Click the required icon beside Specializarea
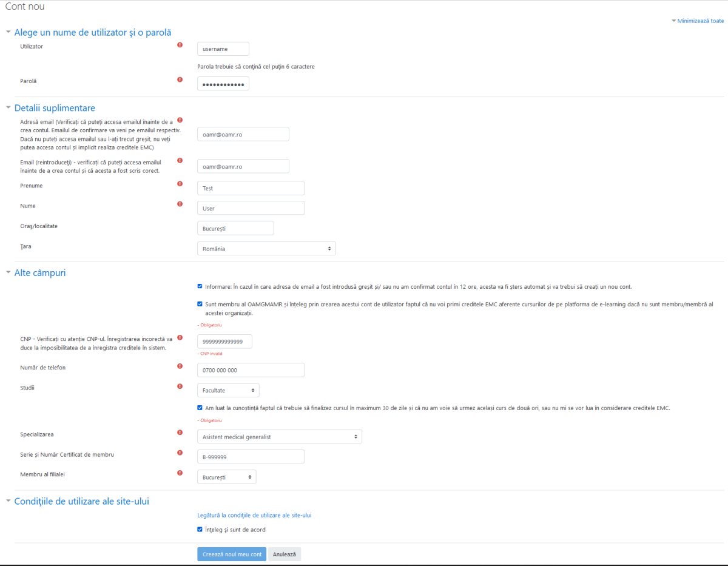Viewport: 728px width, 566px height. click(180, 433)
